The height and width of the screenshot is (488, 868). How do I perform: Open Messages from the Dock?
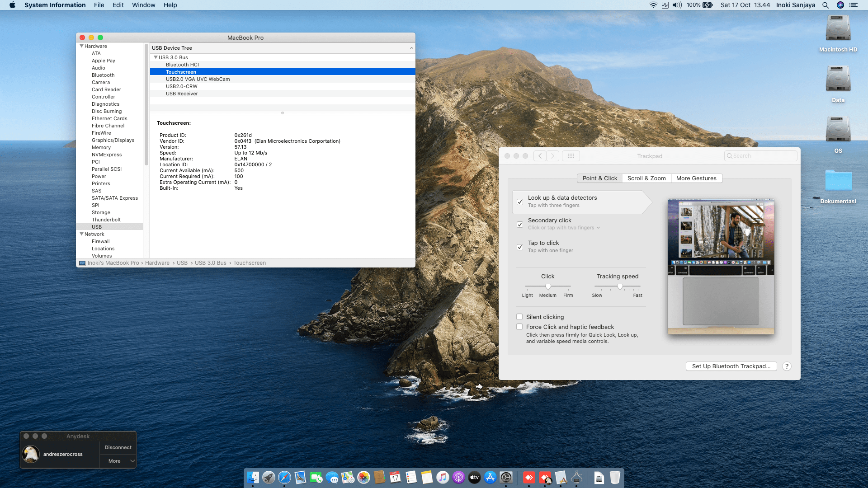tap(332, 477)
